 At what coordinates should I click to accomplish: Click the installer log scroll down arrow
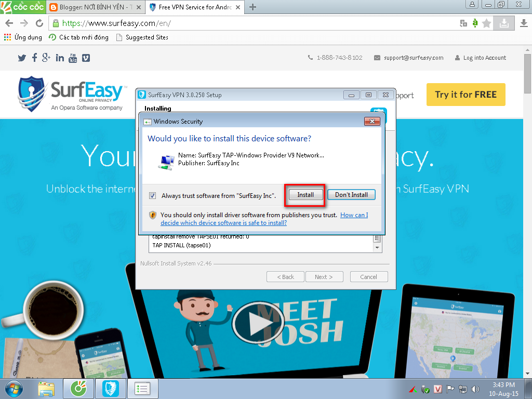[x=377, y=248]
